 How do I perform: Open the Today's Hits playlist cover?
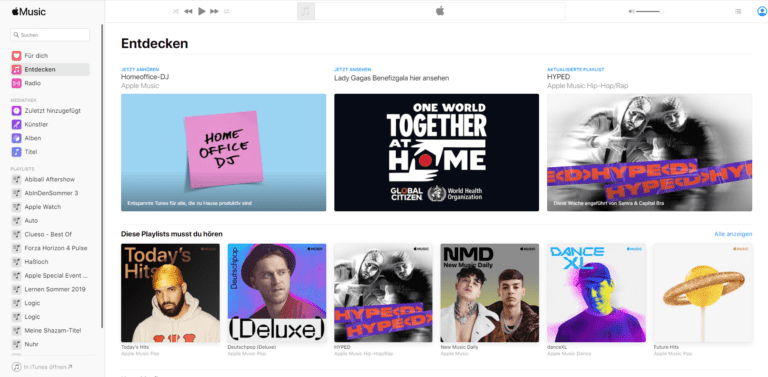point(170,293)
